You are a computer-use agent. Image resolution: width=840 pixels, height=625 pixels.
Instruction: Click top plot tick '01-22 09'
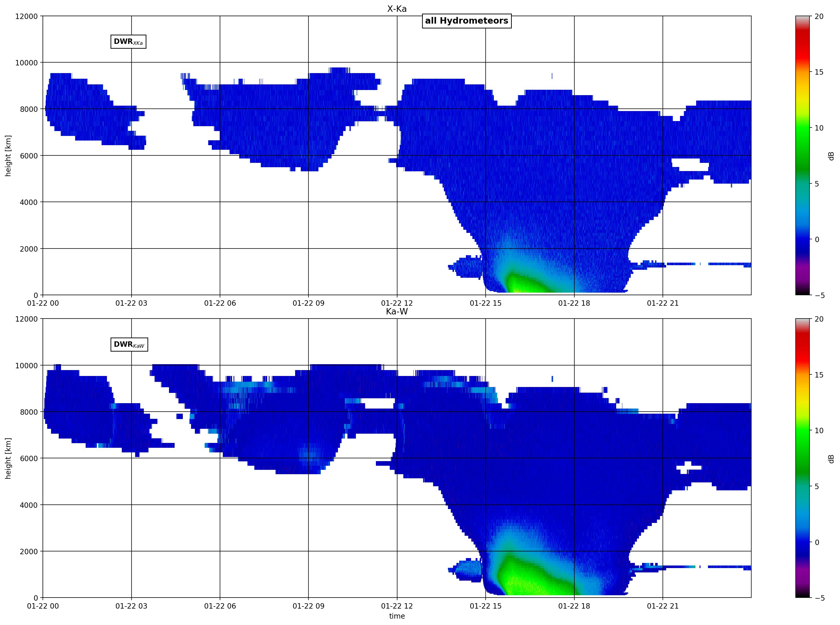pos(308,303)
